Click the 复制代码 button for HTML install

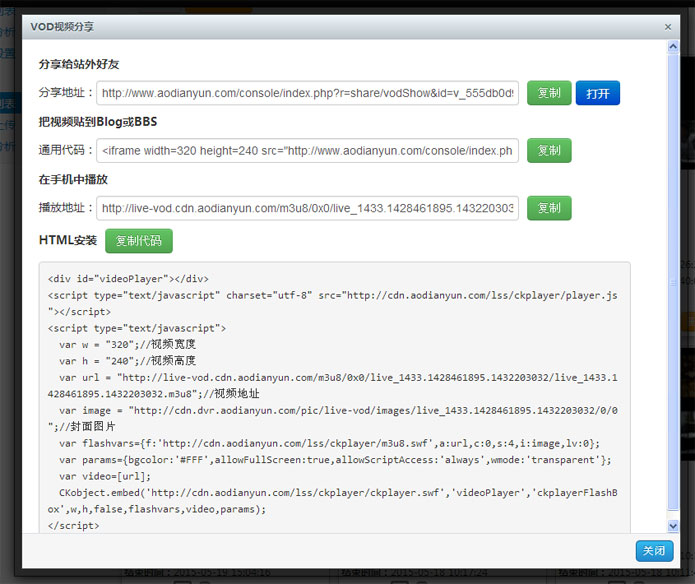click(139, 241)
